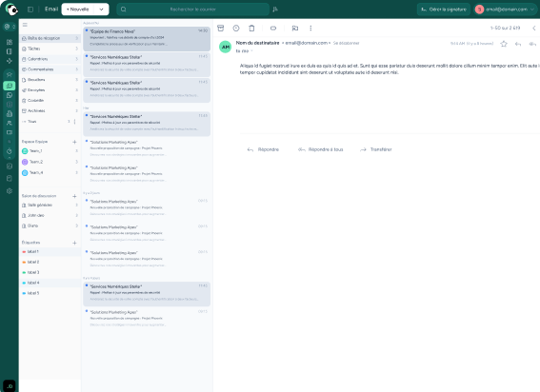Open the Équipe de Finance Nova email
The width and height of the screenshot is (540, 392).
pyautogui.click(x=147, y=39)
